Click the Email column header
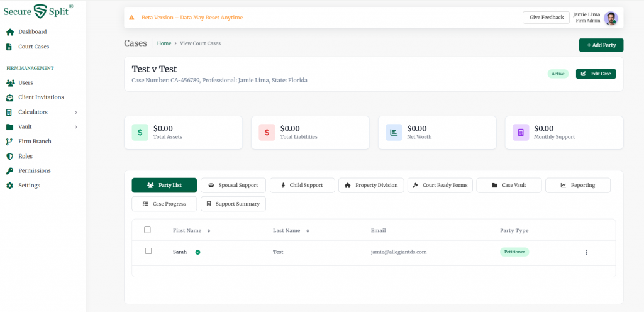The width and height of the screenshot is (644, 312). click(378, 231)
